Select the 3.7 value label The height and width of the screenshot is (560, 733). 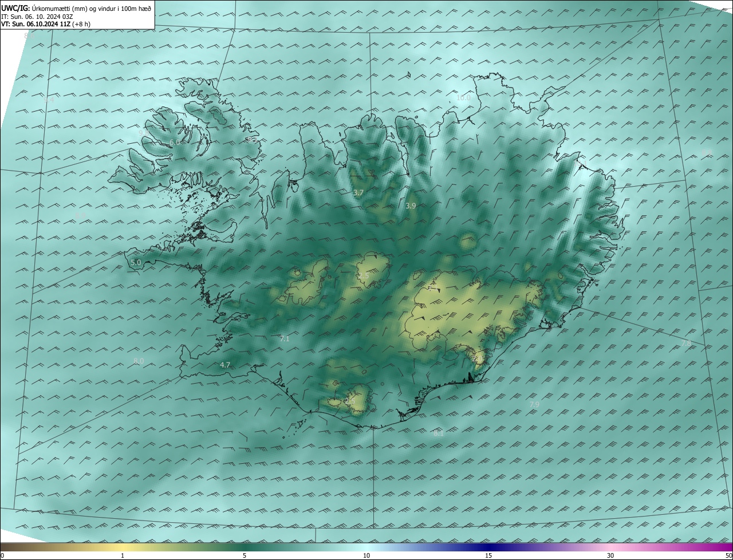tap(358, 193)
